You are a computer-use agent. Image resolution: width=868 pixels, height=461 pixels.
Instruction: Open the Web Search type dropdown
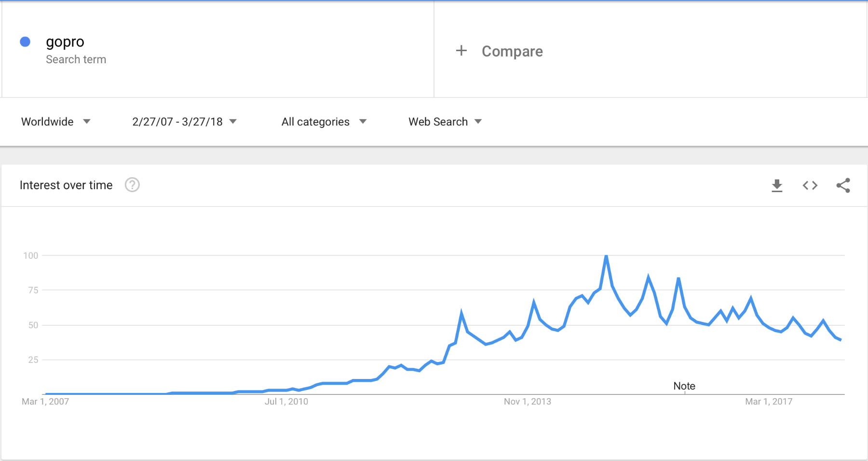click(445, 122)
